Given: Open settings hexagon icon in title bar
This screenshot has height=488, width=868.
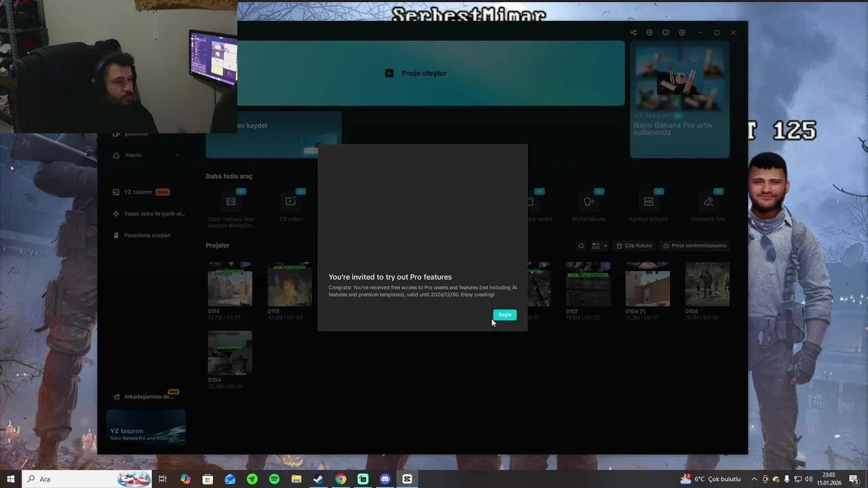Looking at the screenshot, I should 682,33.
